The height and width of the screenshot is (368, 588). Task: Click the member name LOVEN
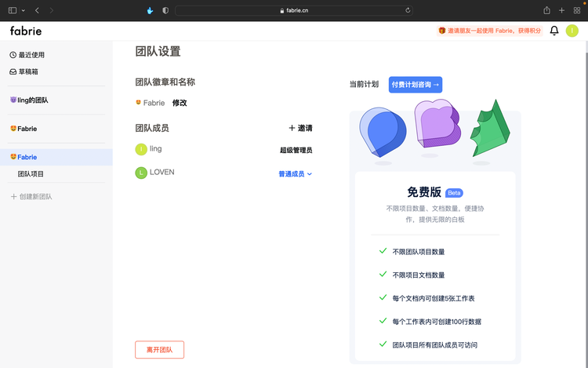click(162, 172)
